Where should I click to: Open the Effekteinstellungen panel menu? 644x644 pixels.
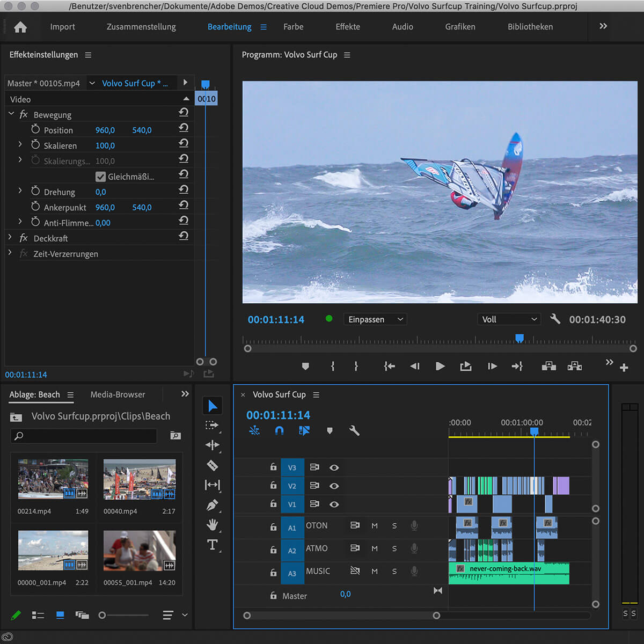pyautogui.click(x=88, y=55)
